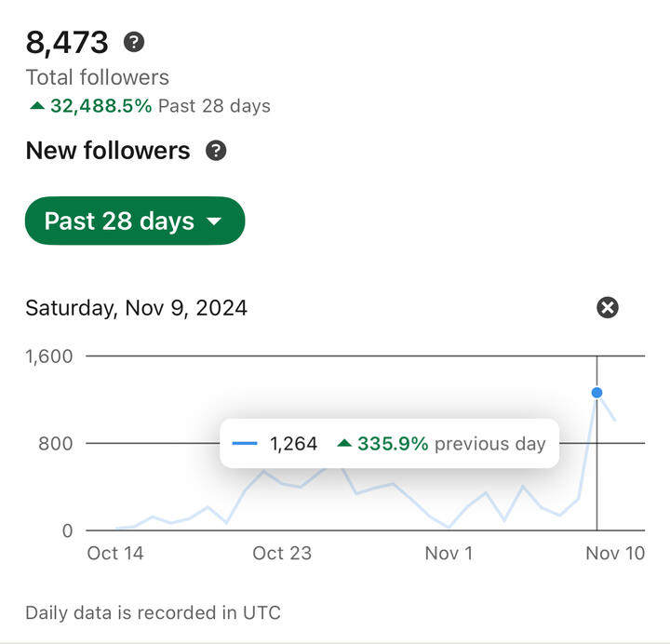Click the dropdown arrow in green button
This screenshot has height=644, width=670.
(214, 222)
